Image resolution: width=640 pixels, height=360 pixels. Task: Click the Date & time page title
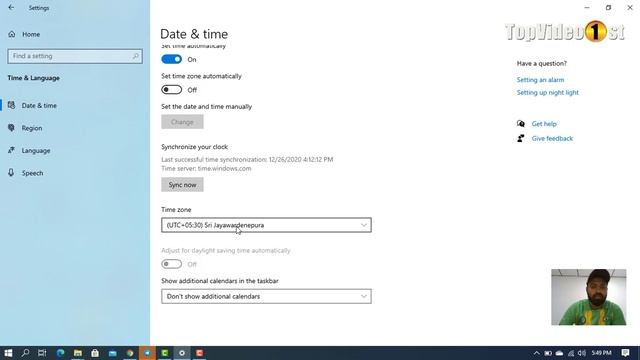click(194, 34)
